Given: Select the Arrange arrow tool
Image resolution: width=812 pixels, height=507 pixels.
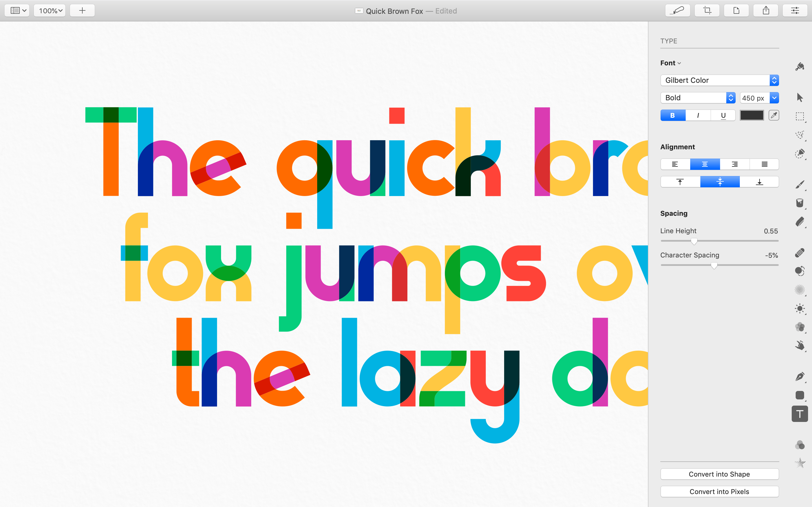Looking at the screenshot, I should pos(800,97).
